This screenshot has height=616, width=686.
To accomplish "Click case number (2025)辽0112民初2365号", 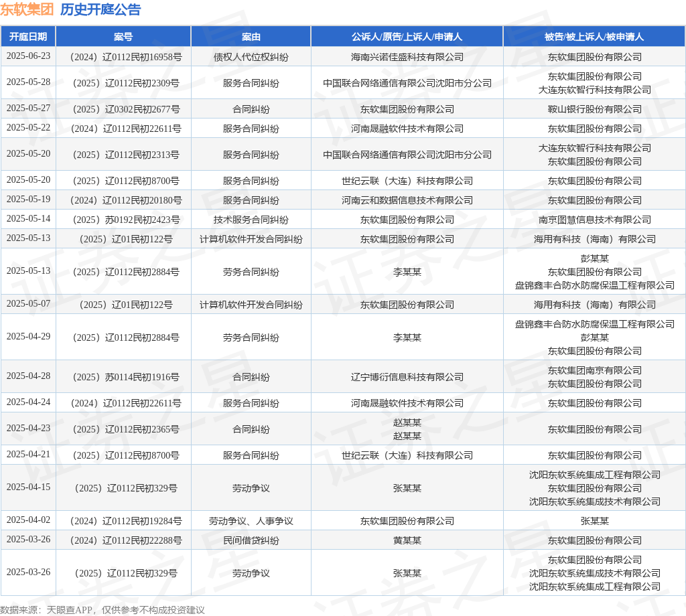I will click(126, 429).
